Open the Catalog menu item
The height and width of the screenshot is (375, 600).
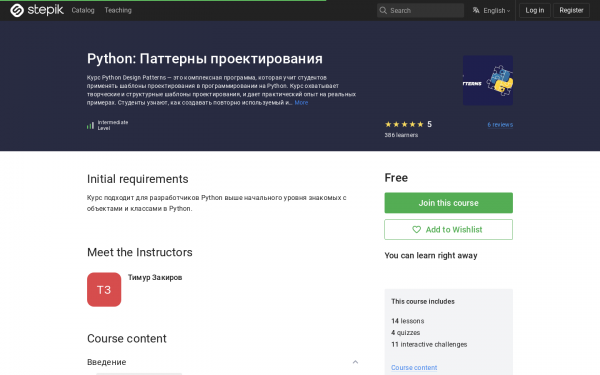pos(83,10)
